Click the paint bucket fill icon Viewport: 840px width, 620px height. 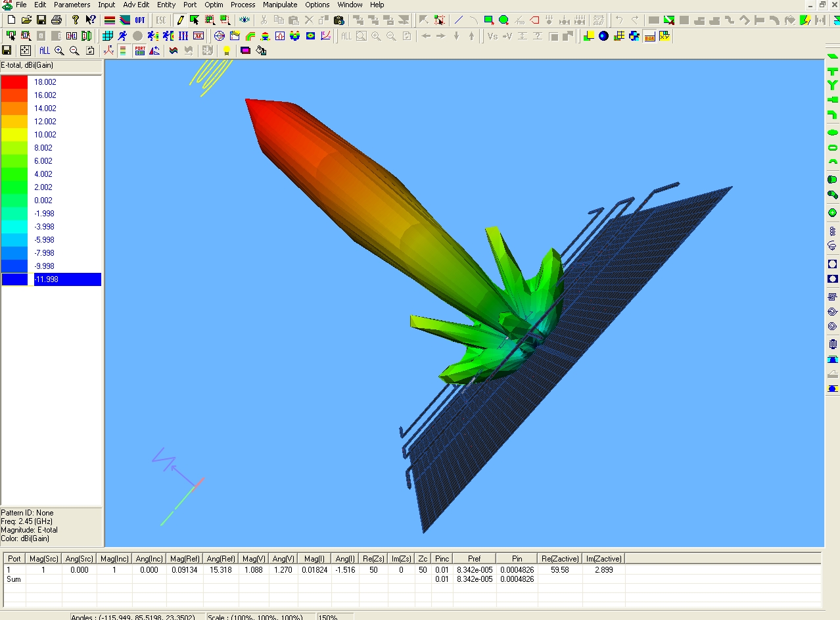261,51
